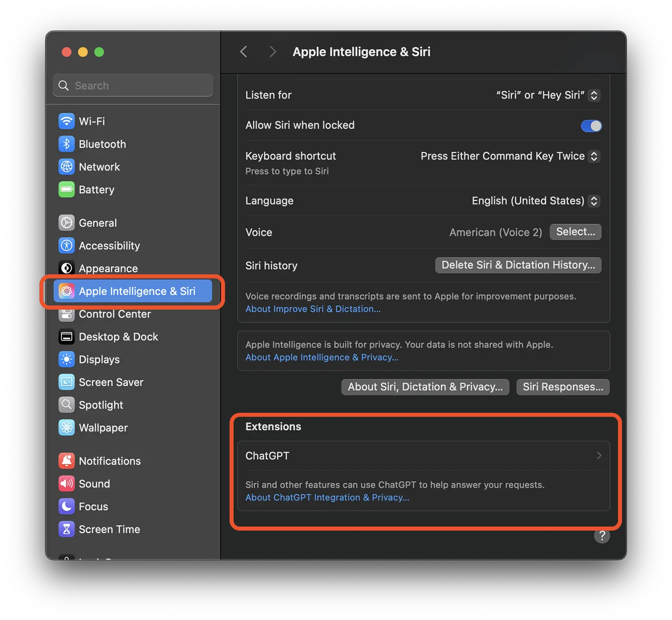Viewport: 672px width, 620px height.
Task: Click the Control Center icon
Action: 67,314
